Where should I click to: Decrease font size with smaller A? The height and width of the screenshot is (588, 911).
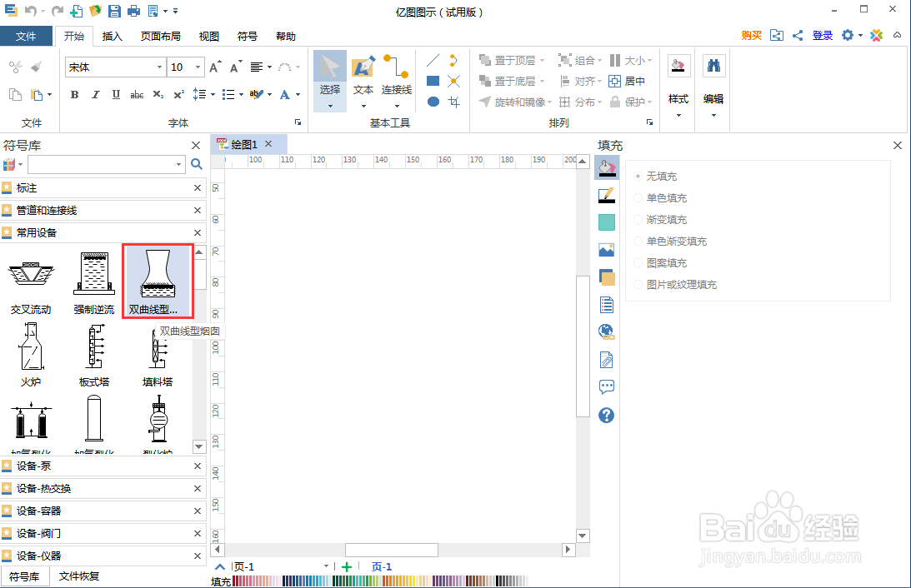[235, 67]
